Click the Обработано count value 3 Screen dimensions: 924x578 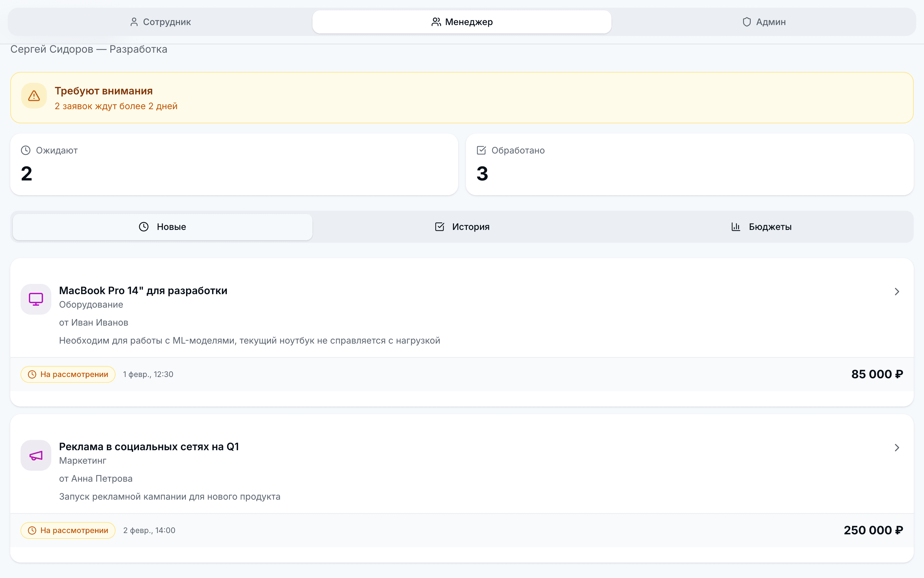coord(482,173)
